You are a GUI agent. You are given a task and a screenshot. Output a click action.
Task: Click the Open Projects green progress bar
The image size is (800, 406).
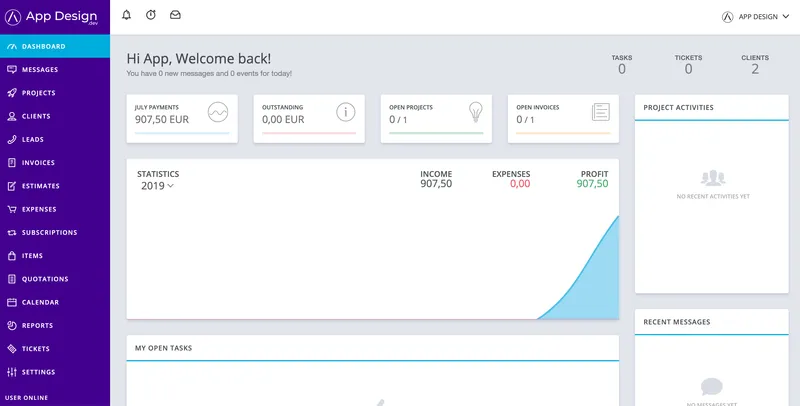(436, 133)
